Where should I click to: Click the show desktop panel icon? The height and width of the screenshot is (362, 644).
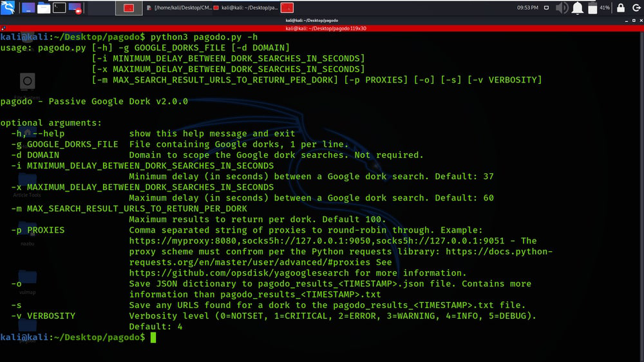28,7
